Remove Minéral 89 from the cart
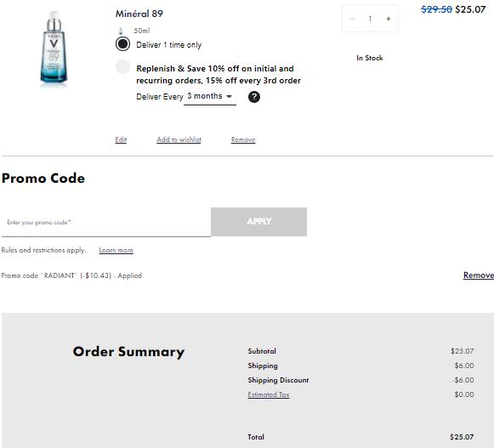This screenshot has width=494, height=448. [243, 139]
